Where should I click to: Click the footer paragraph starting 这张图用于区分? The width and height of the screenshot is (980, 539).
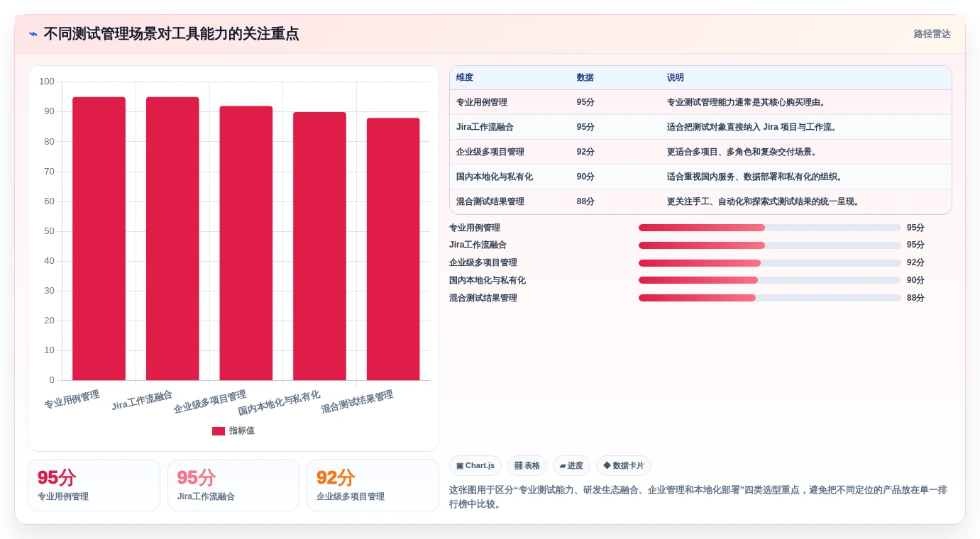698,497
